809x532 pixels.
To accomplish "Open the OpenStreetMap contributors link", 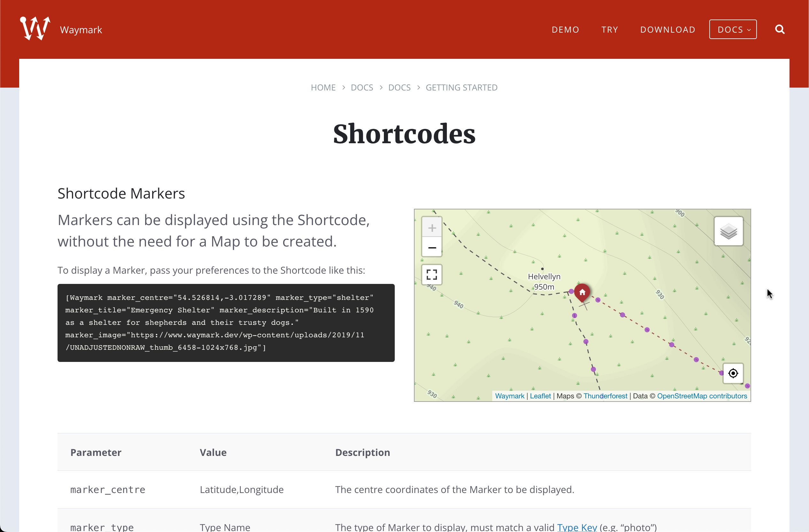I will pos(702,396).
